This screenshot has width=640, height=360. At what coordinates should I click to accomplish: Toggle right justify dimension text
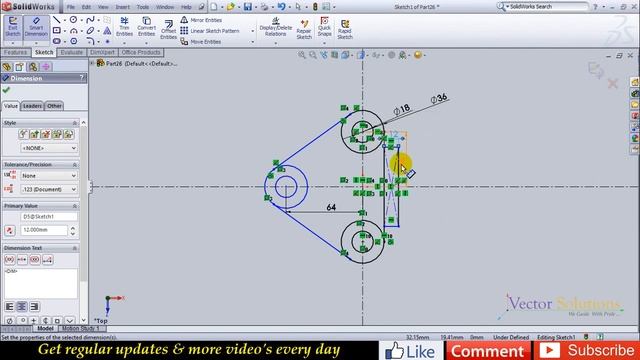pos(34,307)
